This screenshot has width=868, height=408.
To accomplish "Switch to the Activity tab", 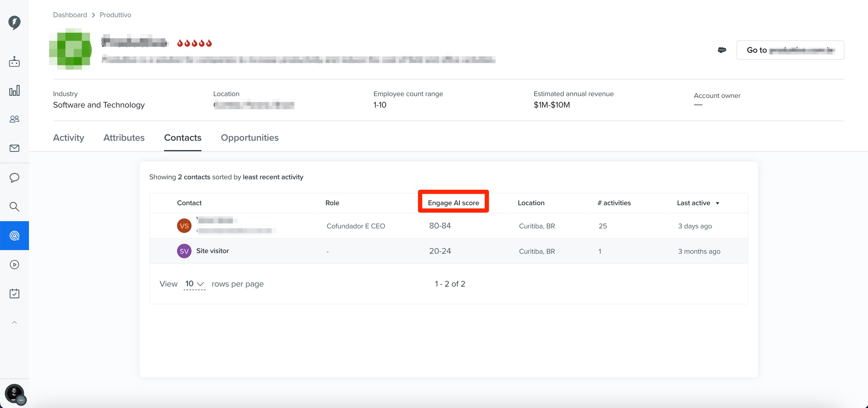I will click(x=68, y=138).
